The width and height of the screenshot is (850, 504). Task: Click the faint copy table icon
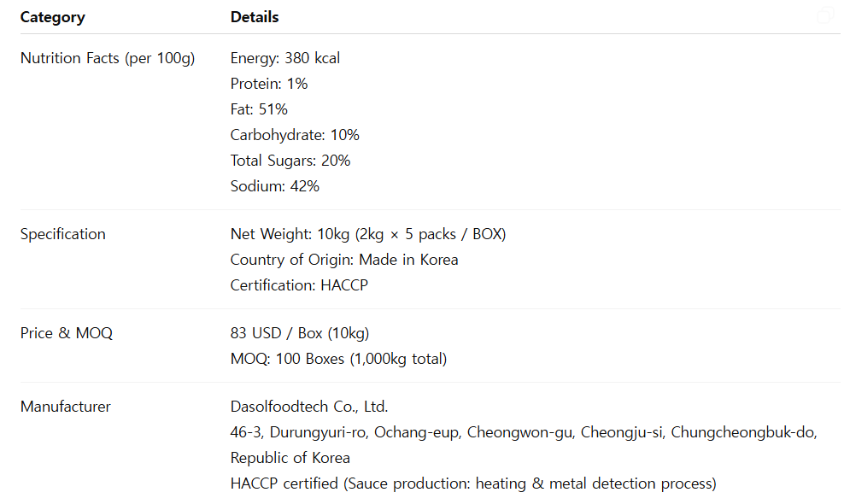click(x=824, y=17)
